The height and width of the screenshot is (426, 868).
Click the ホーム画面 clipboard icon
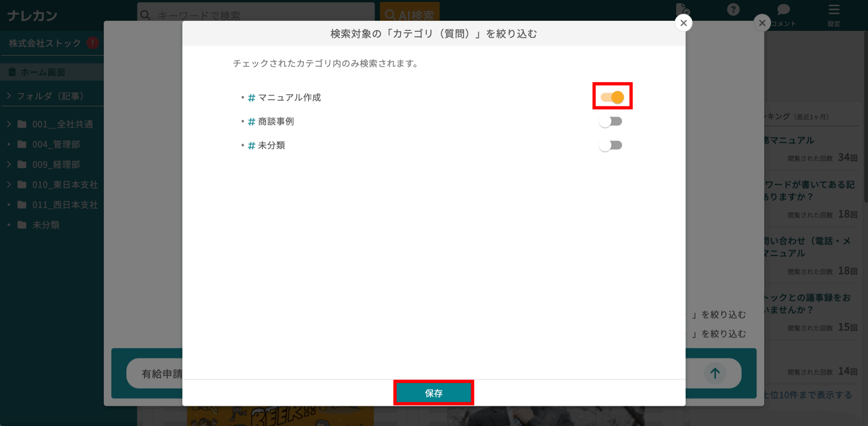point(12,72)
